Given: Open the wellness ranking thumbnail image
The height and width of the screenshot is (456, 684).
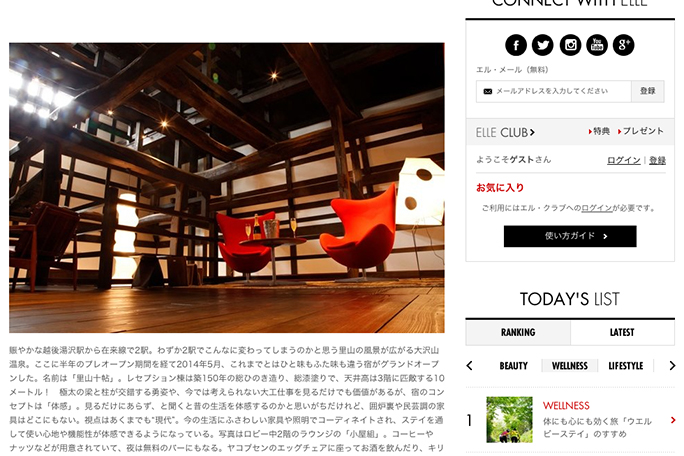Looking at the screenshot, I should click(510, 419).
